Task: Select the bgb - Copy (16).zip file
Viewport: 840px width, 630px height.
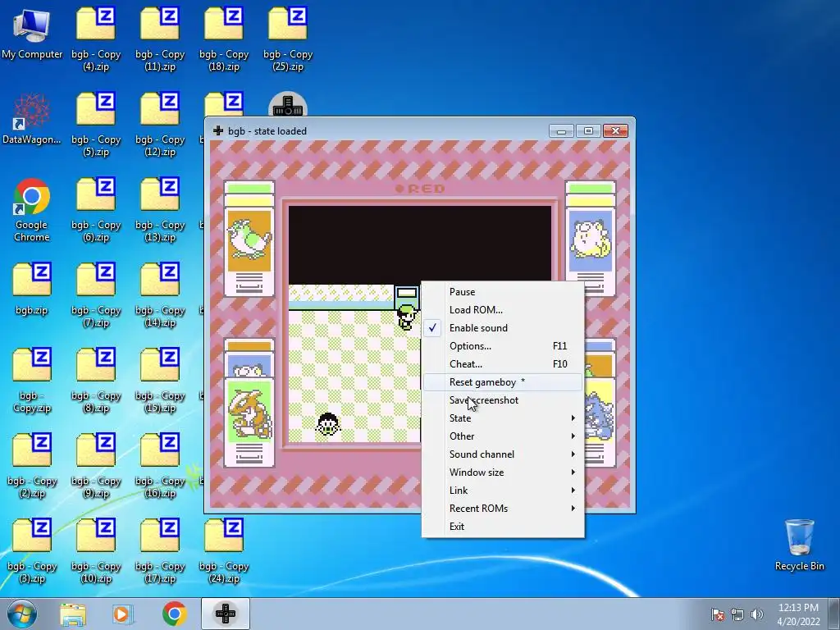Action: tap(160, 466)
